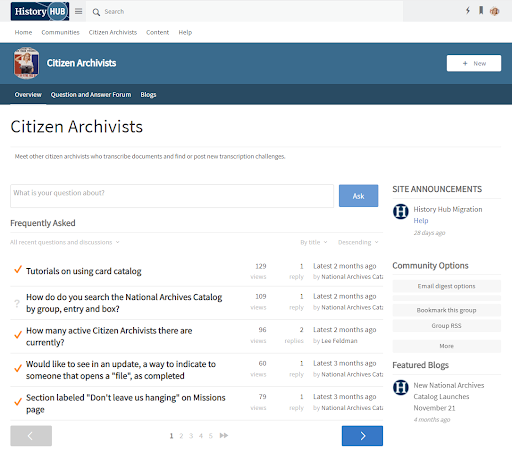Image resolution: width=512 pixels, height=451 pixels.
Task: Click current page number 1
Action: click(x=171, y=436)
